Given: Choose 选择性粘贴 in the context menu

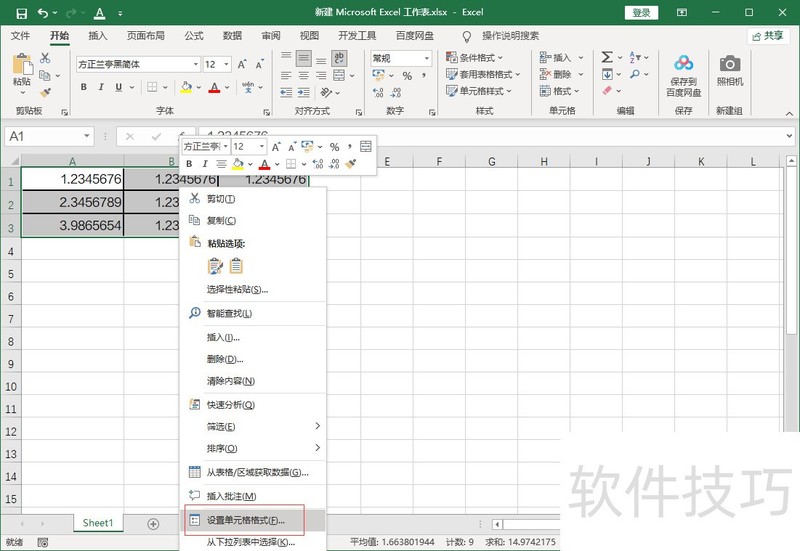Looking at the screenshot, I should click(x=253, y=289).
